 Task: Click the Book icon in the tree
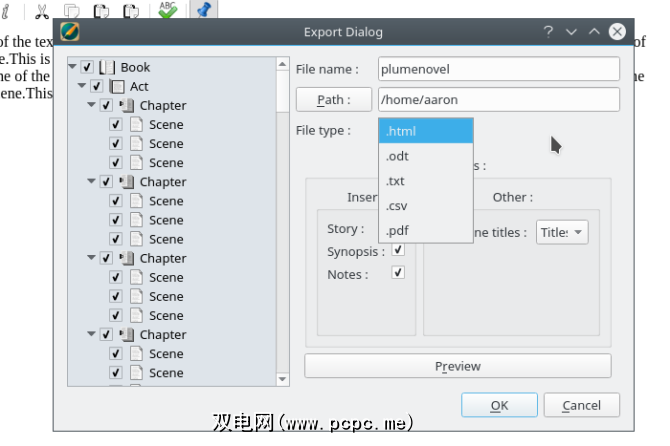107,67
